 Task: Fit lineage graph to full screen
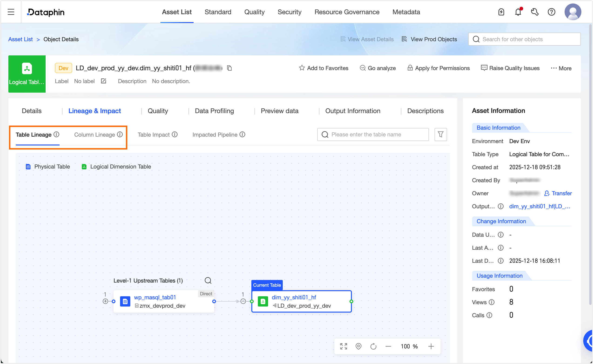pos(344,346)
